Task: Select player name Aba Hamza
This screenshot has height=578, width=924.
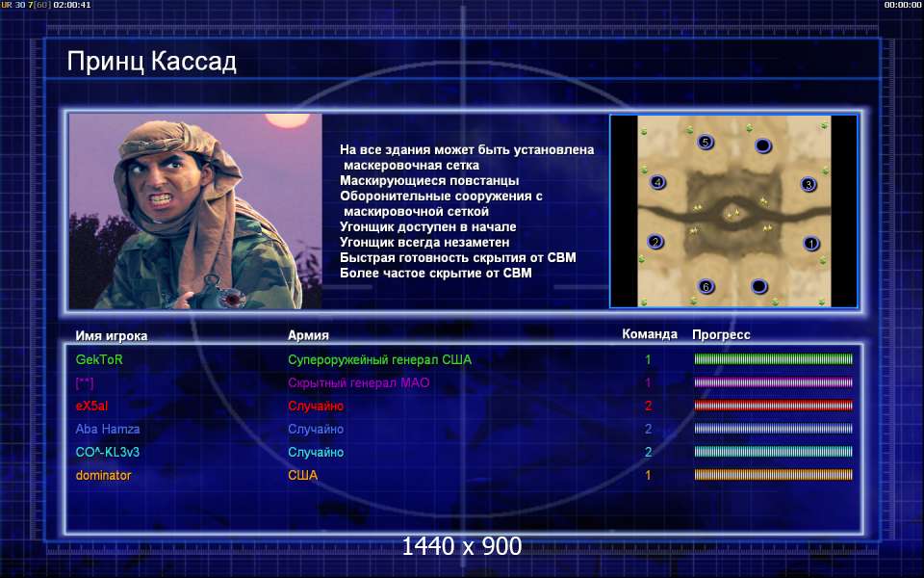Action: (x=108, y=429)
